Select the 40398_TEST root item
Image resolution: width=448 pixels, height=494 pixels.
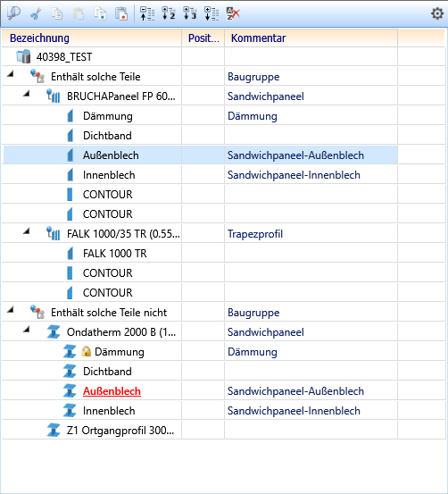[x=64, y=57]
